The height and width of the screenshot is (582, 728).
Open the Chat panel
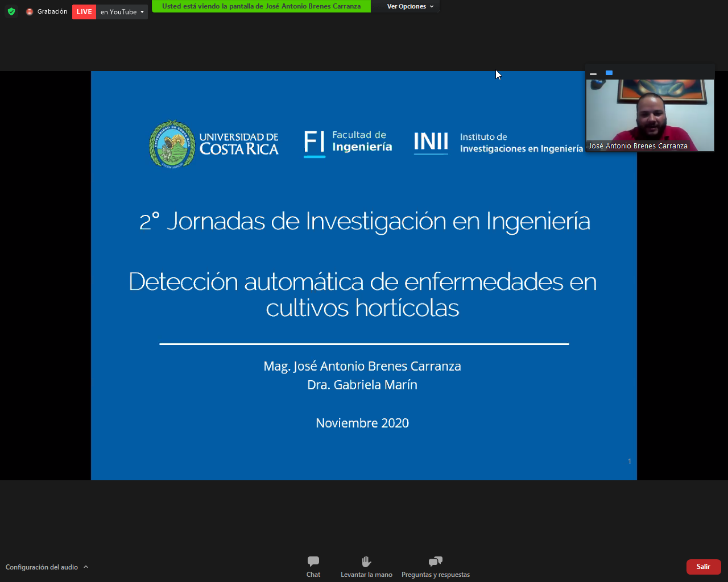coord(313,566)
